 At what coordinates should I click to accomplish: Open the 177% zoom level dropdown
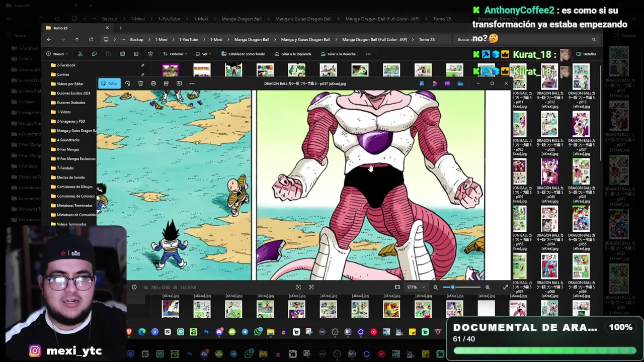coord(416,287)
